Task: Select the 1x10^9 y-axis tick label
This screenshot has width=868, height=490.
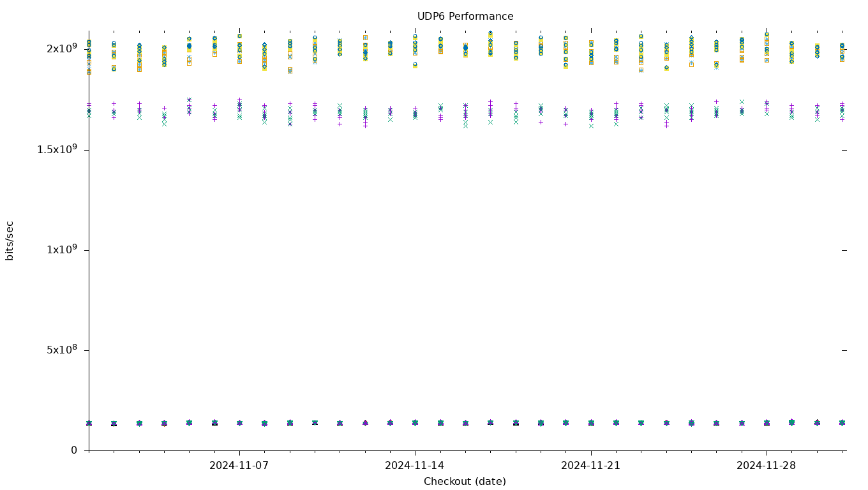Action: pyautogui.click(x=61, y=249)
